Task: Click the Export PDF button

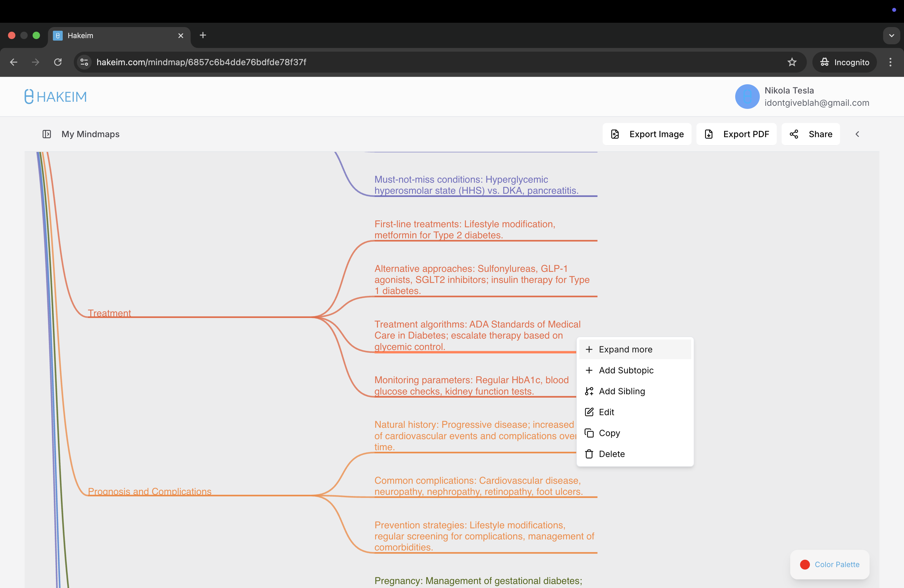Action: (x=736, y=134)
